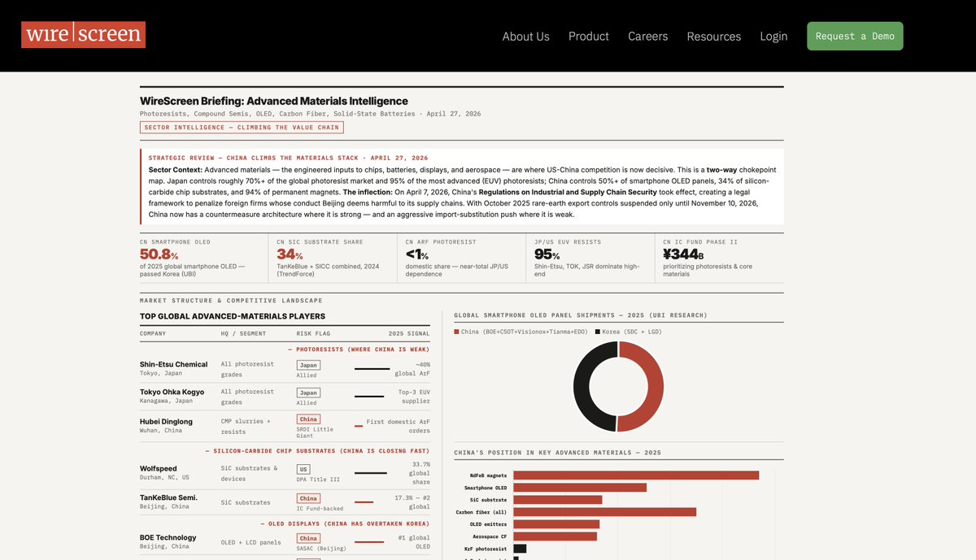This screenshot has width=976, height=560.
Task: Click the 'China's Position in Key Advanced Materials' title
Action: tap(557, 453)
